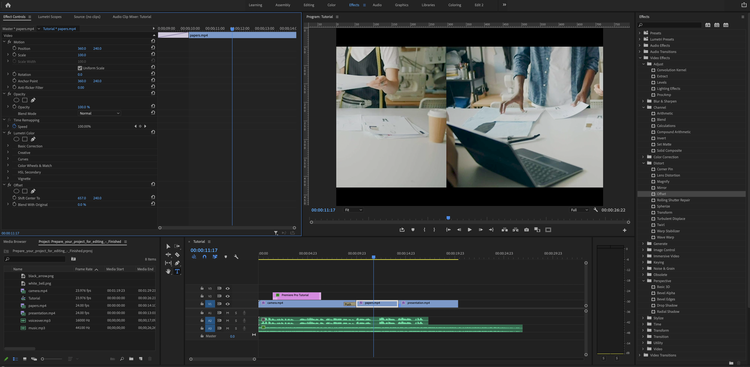This screenshot has height=367, width=750.
Task: Step forward one frame
Action: (480, 230)
